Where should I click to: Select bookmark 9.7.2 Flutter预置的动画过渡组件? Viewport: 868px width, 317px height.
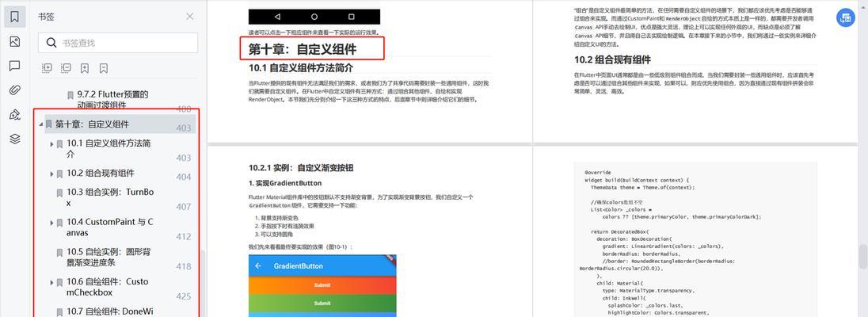(113, 100)
